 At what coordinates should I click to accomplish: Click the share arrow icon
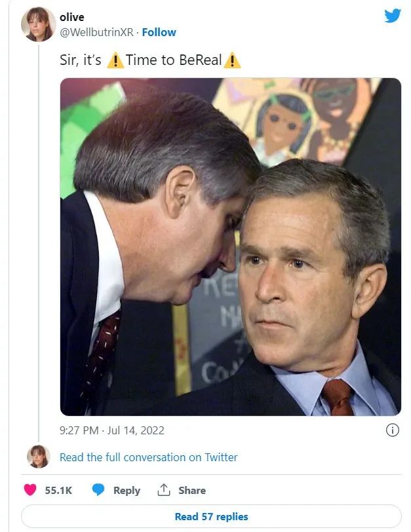tap(163, 490)
